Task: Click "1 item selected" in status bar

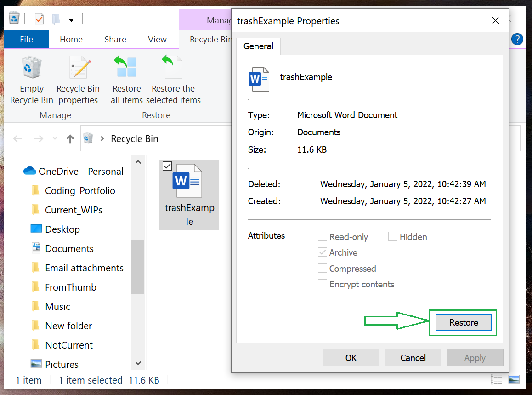Action: click(90, 380)
